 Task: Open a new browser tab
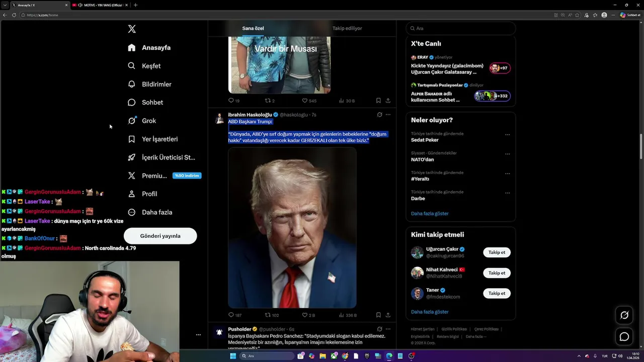coord(135,5)
